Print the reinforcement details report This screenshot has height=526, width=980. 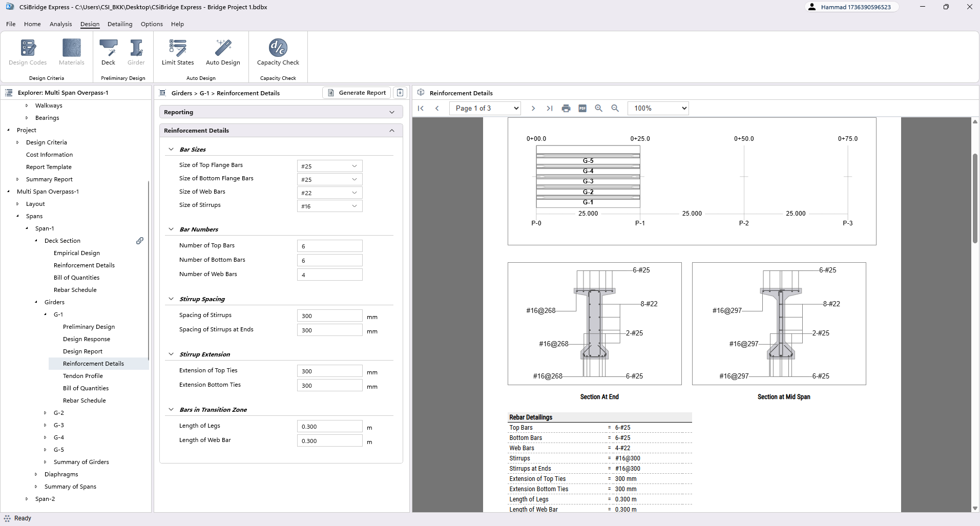click(x=566, y=108)
